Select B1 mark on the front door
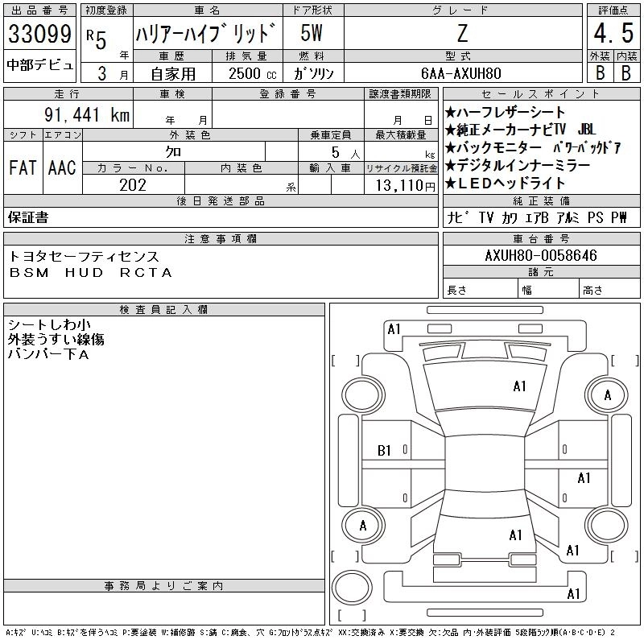 384,451
